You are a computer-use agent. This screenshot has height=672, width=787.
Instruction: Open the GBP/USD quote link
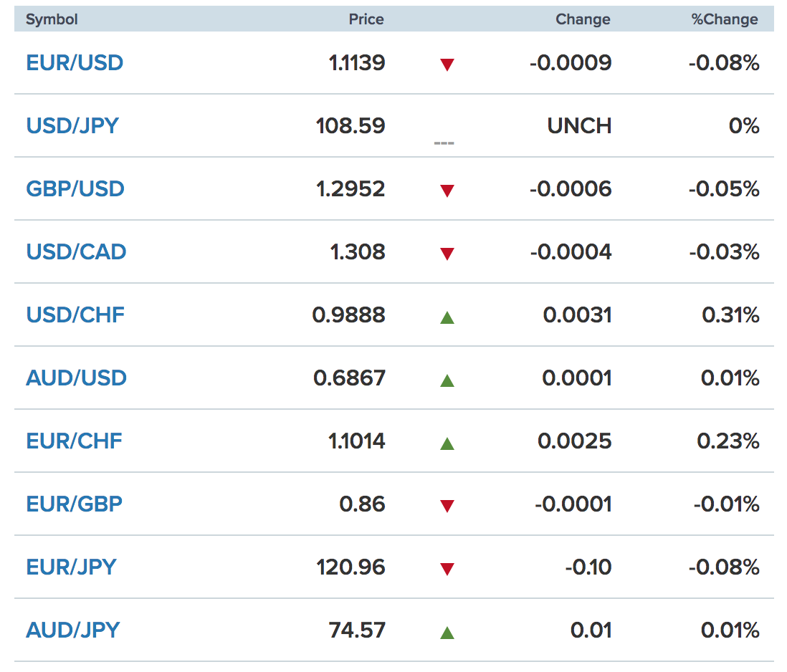(75, 188)
